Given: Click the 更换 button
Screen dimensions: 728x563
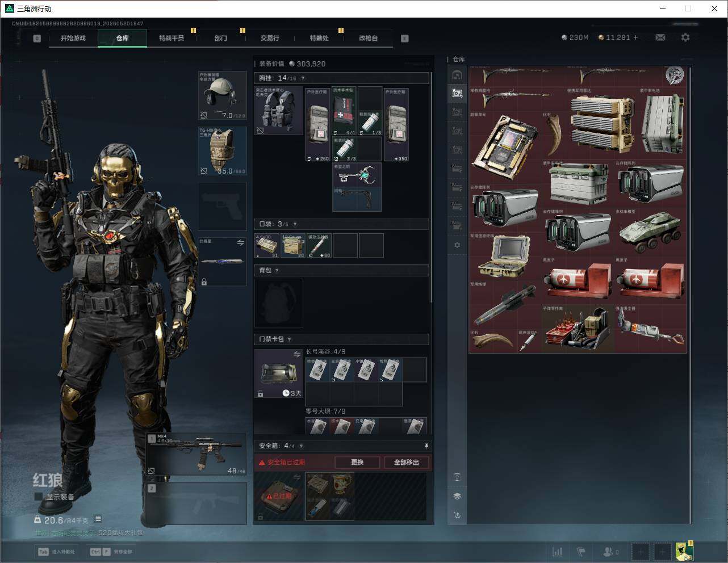Looking at the screenshot, I should click(357, 463).
